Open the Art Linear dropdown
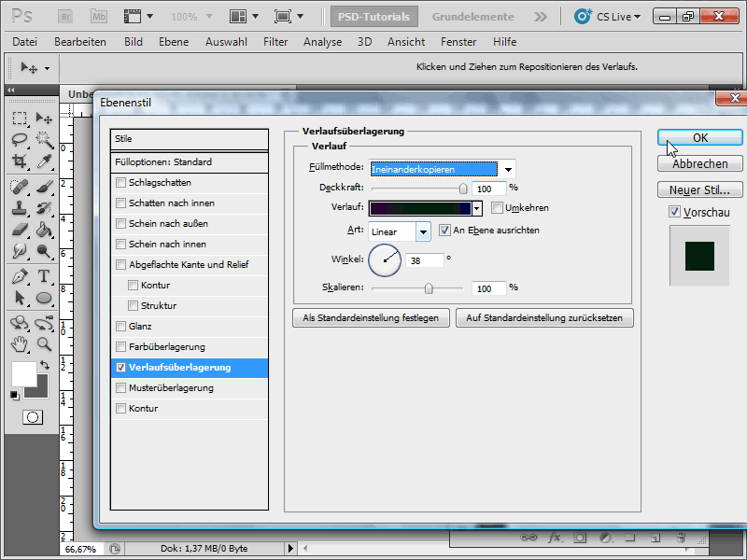 (423, 231)
